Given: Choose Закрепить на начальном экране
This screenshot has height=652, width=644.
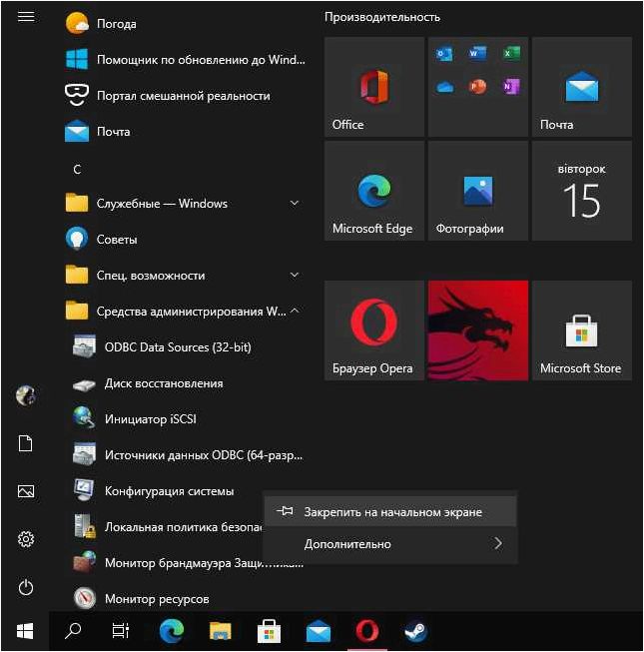Looking at the screenshot, I should (x=390, y=511).
